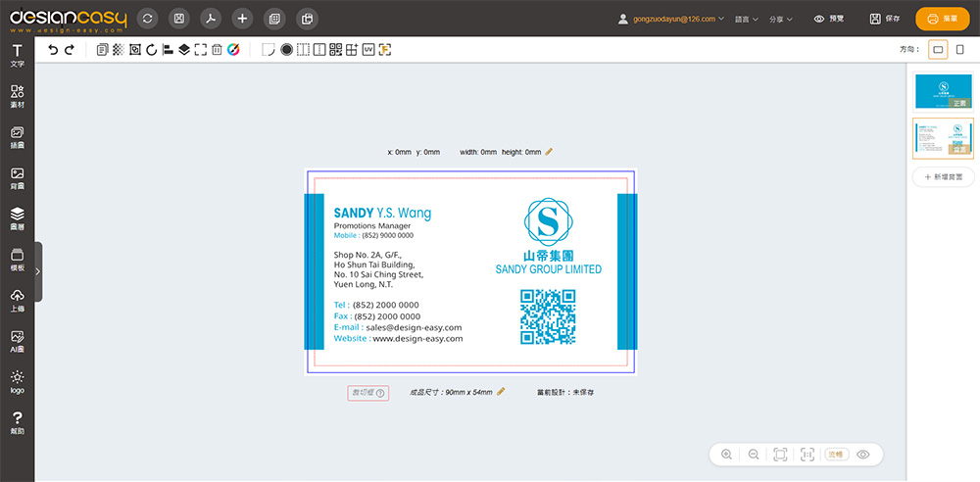
Task: Click the layers stack toolbar icon
Action: (183, 49)
